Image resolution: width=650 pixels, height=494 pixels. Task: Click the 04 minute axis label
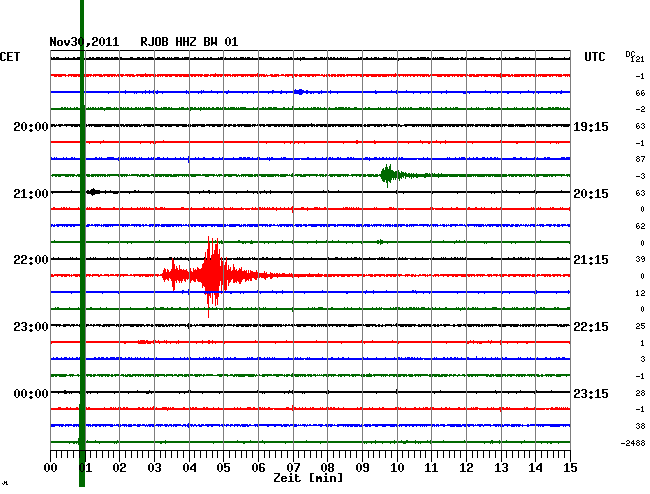(189, 468)
